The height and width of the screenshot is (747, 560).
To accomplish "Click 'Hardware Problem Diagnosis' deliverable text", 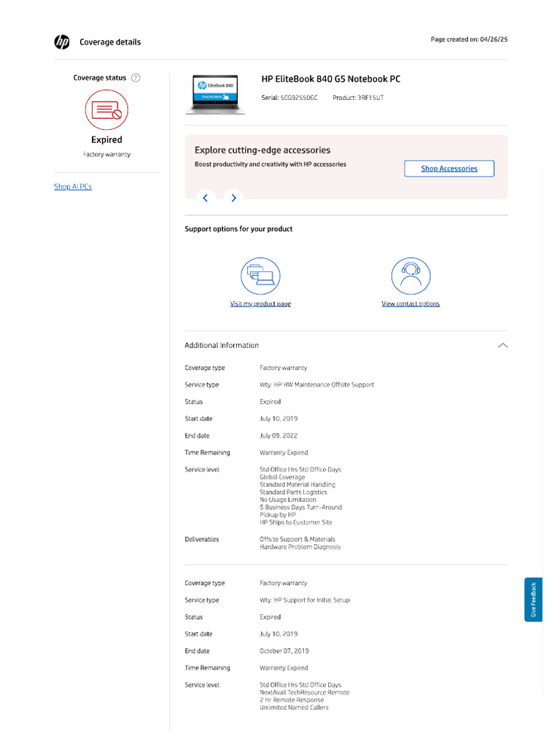I will (300, 547).
